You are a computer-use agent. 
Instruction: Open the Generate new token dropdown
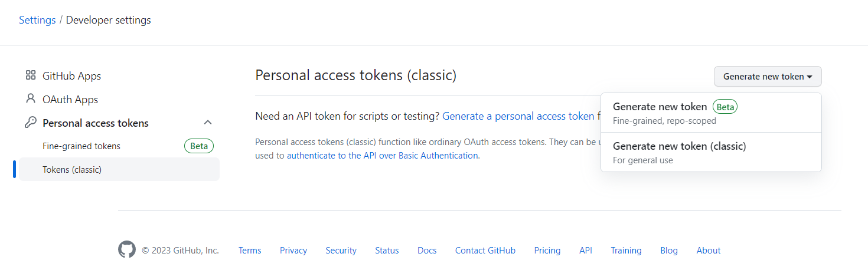click(x=767, y=77)
